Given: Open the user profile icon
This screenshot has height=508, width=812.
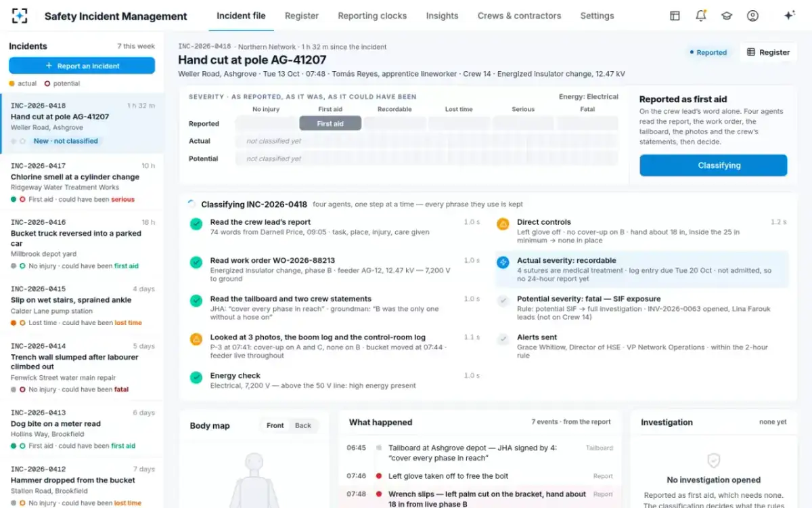Looking at the screenshot, I should coord(752,16).
